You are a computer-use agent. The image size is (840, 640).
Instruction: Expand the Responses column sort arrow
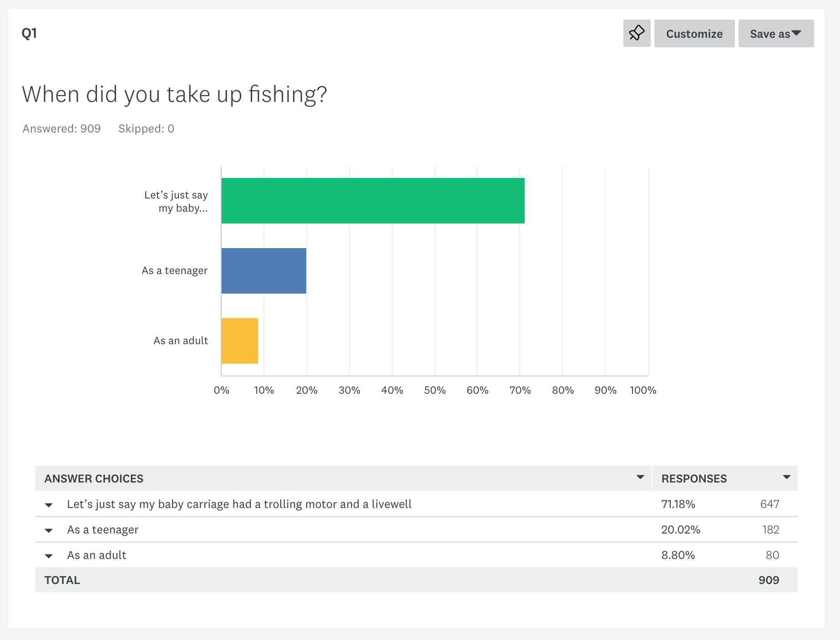tap(786, 477)
